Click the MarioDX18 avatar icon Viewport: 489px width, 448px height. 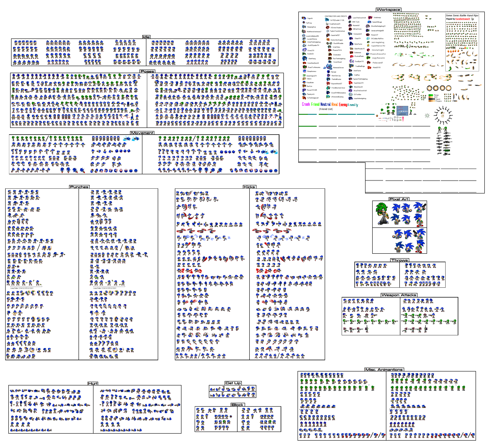pos(369,67)
